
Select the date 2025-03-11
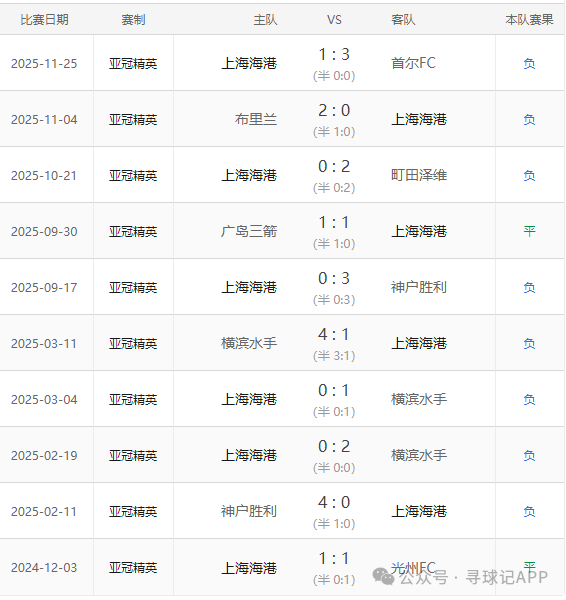coord(44,344)
